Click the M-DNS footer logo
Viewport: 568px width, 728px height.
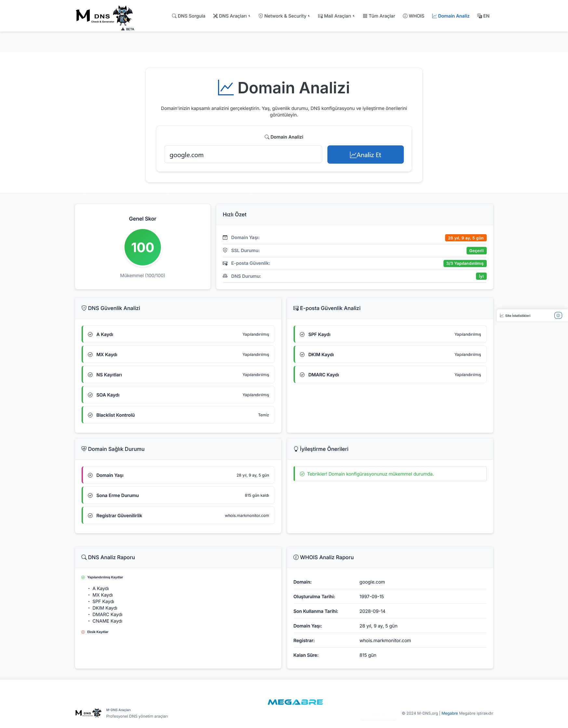coord(88,713)
